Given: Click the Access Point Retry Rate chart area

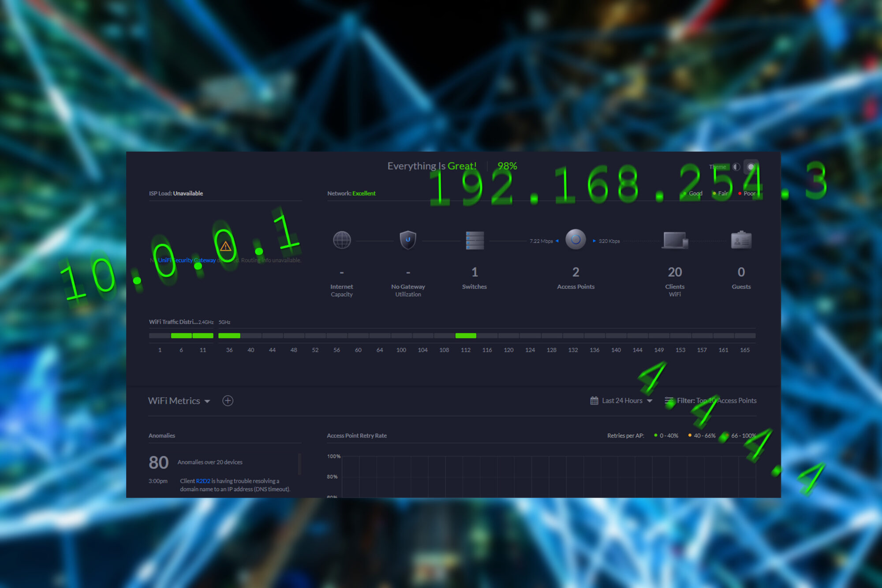Looking at the screenshot, I should coord(549,477).
